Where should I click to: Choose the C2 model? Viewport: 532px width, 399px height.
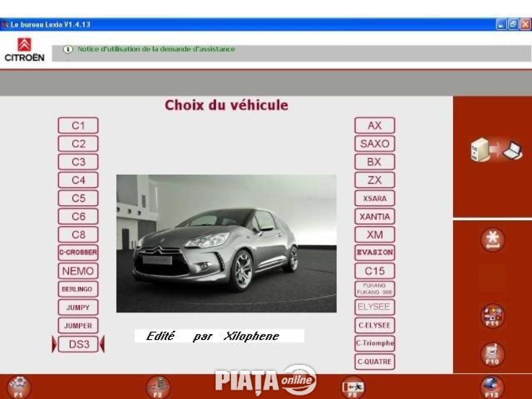click(78, 144)
